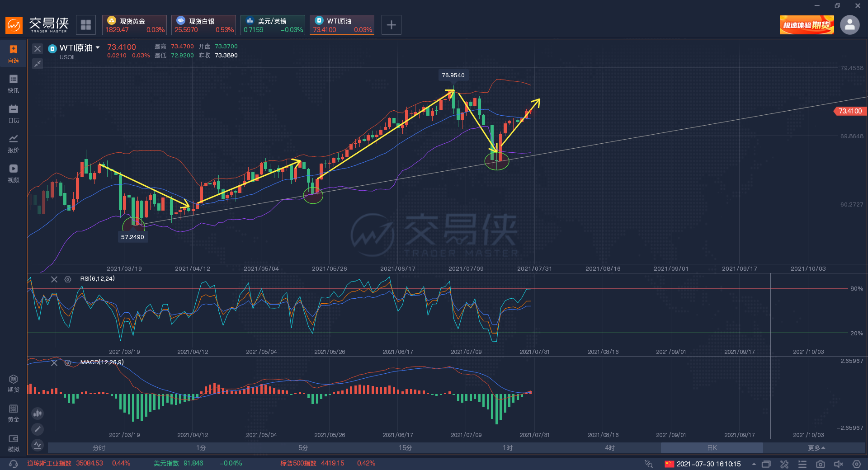Click the RSI(6,12,24) indicator label
This screenshot has height=470, width=868.
pos(98,279)
